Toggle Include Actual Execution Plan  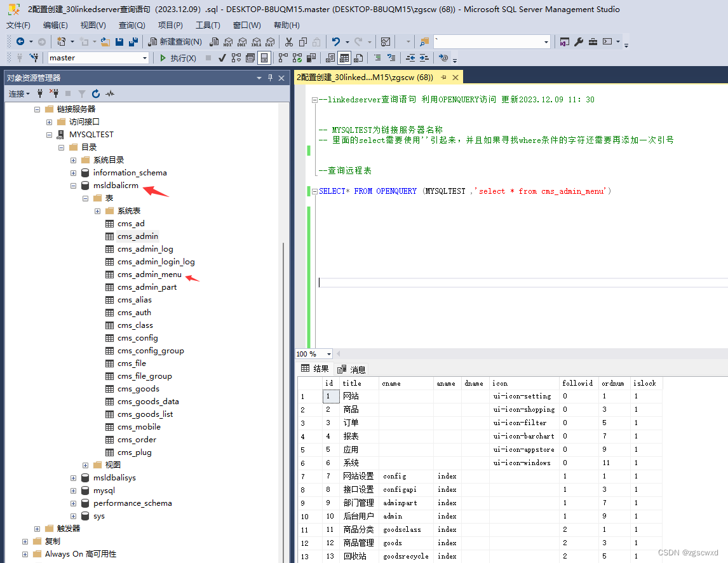point(283,58)
